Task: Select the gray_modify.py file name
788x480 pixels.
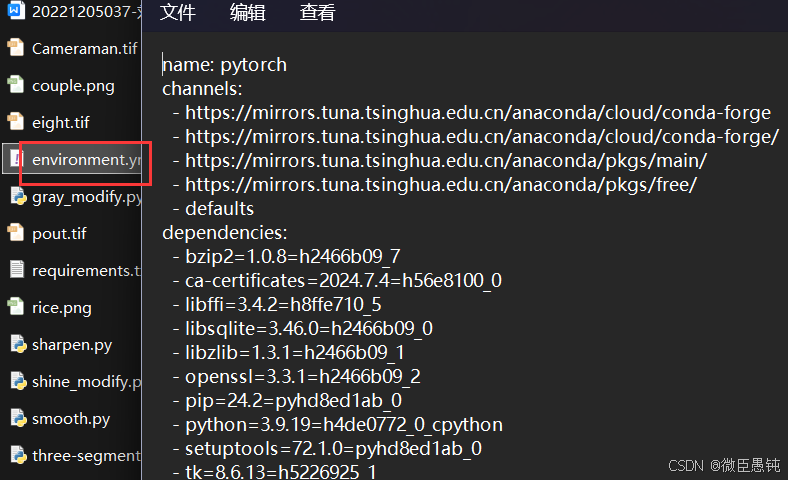Action: pyautogui.click(x=86, y=197)
